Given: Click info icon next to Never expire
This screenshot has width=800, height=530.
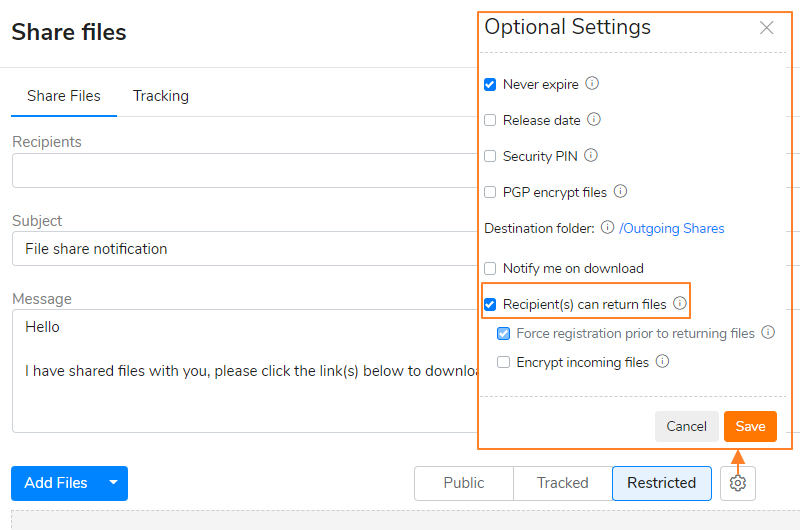Looking at the screenshot, I should pyautogui.click(x=592, y=83).
